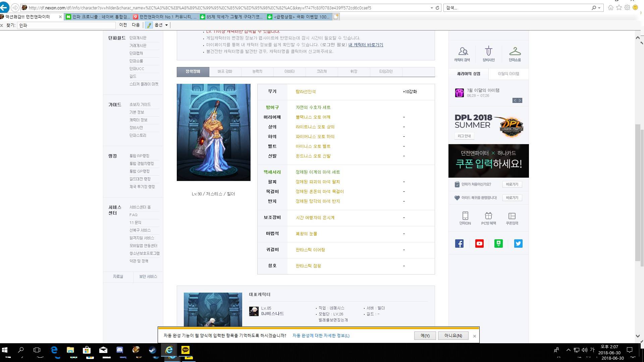
Task: Click the purple item of the month icon
Action: 460,93
